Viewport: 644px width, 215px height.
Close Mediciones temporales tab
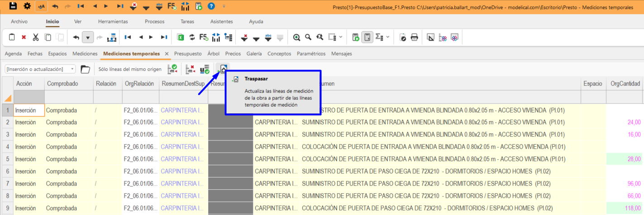pos(167,54)
